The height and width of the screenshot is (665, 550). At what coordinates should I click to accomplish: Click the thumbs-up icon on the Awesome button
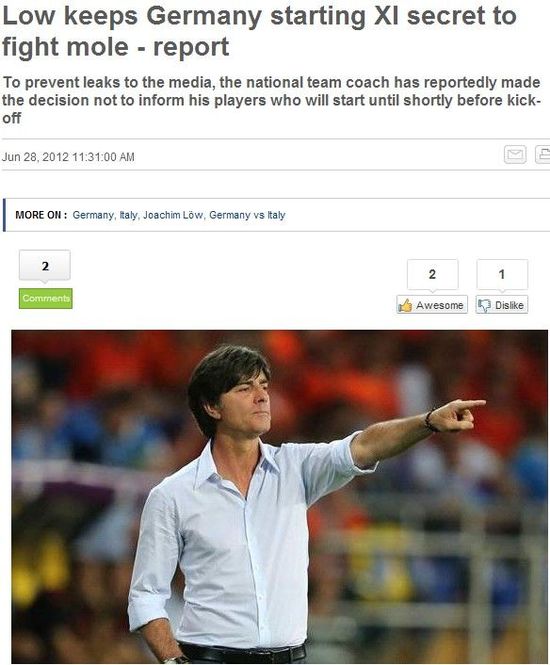tap(405, 305)
